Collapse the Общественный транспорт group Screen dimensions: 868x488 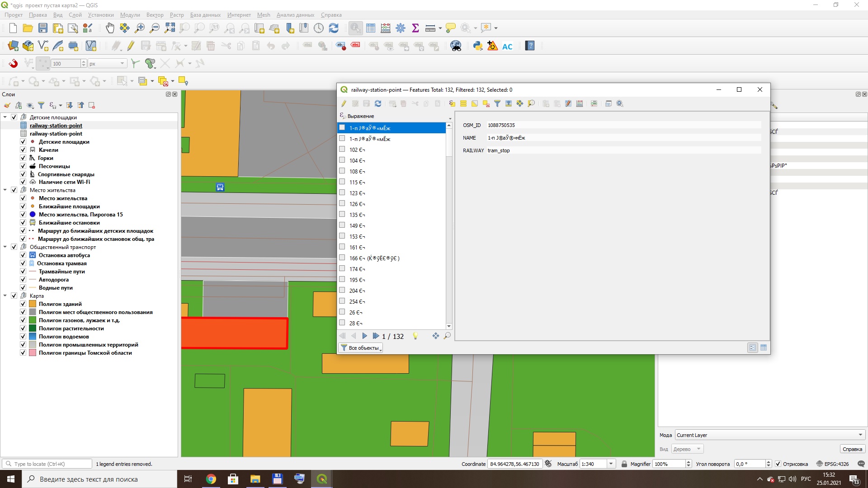(x=5, y=247)
